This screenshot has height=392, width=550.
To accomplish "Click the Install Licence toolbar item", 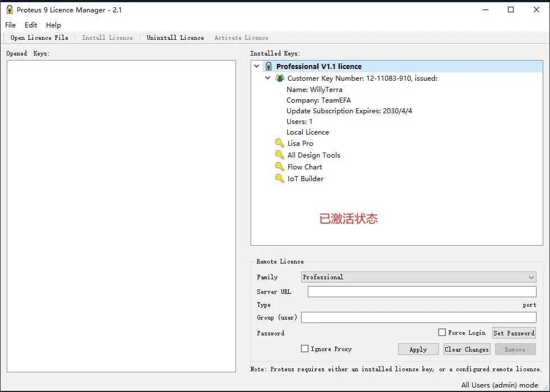I will 107,38.
